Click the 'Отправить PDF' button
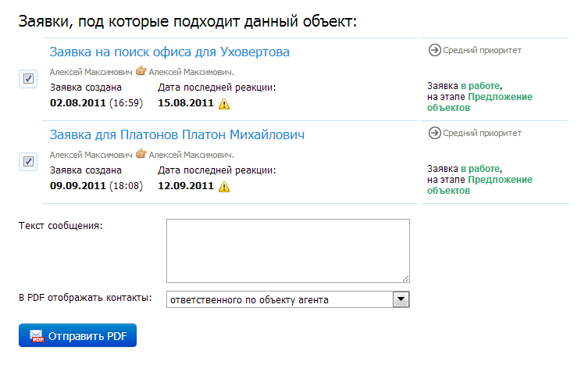 [x=77, y=335]
